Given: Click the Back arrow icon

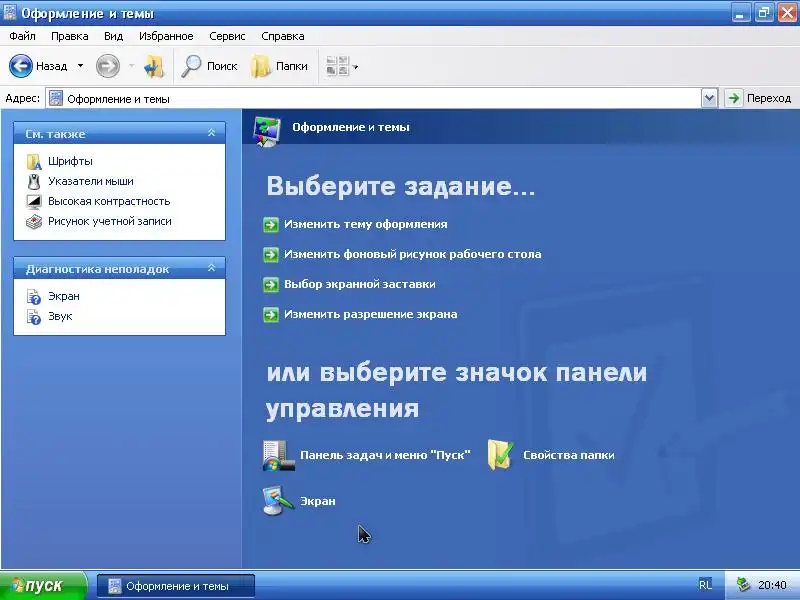Looking at the screenshot, I should point(21,66).
